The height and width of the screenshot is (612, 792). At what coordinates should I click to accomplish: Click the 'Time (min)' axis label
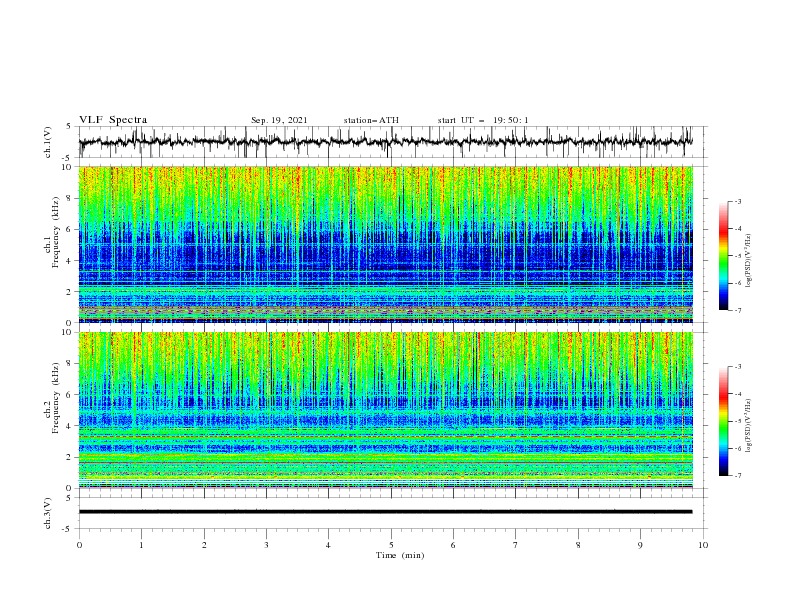(x=400, y=555)
